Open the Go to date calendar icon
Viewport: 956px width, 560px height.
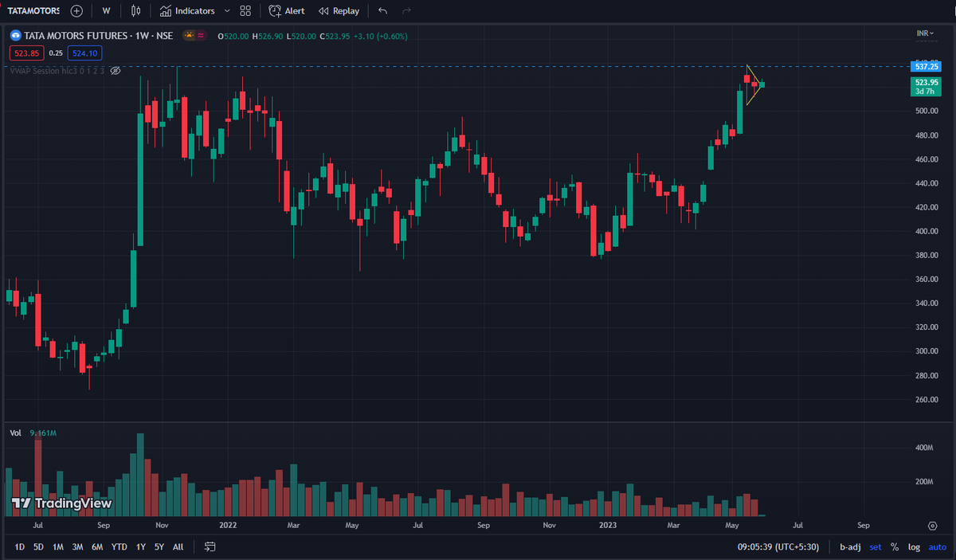pyautogui.click(x=210, y=547)
